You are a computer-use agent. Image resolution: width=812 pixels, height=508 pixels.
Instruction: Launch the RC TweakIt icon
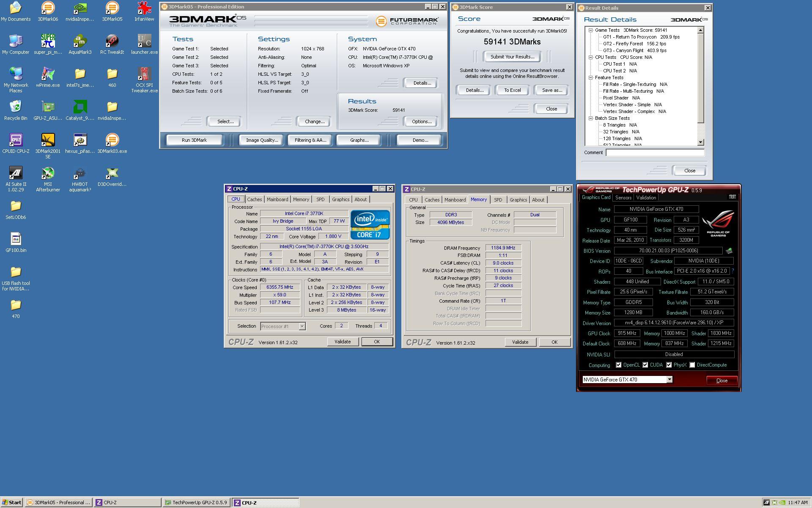tap(112, 44)
